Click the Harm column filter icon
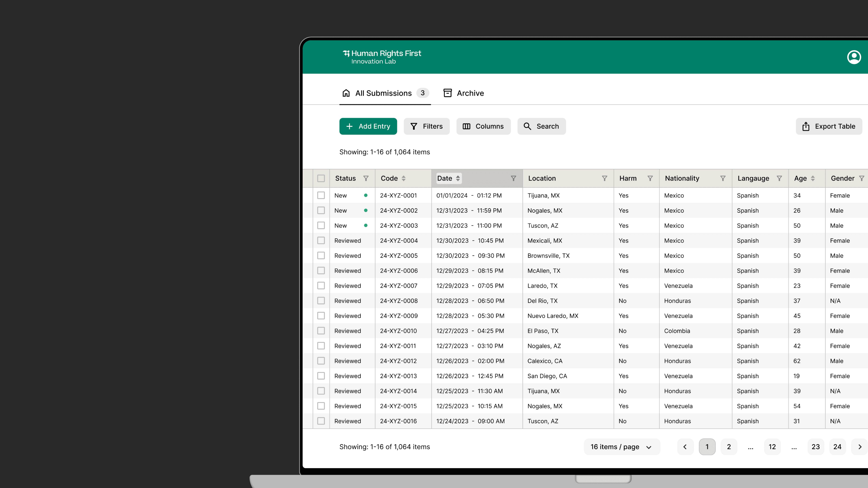 tap(650, 178)
